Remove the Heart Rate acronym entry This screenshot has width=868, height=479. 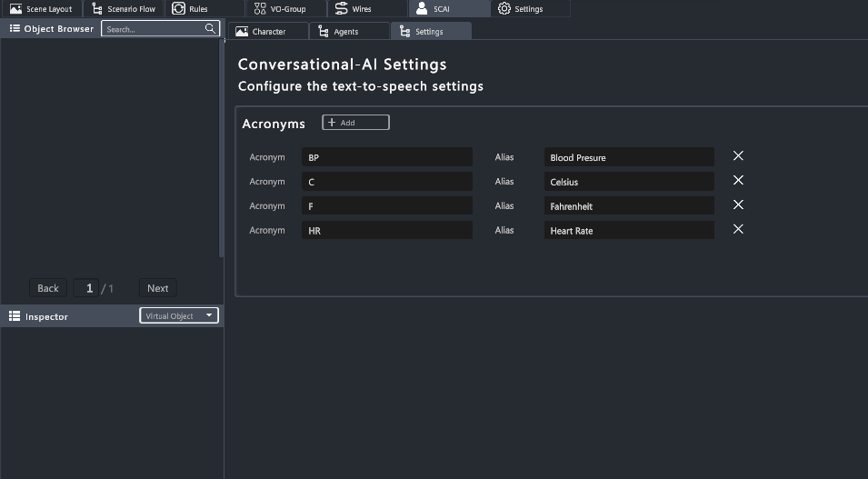tap(738, 230)
